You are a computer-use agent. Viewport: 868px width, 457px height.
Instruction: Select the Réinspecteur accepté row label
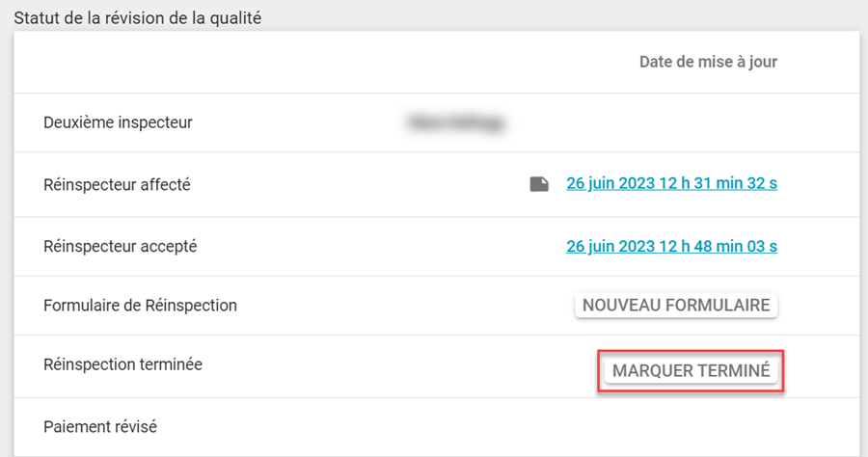tap(120, 246)
